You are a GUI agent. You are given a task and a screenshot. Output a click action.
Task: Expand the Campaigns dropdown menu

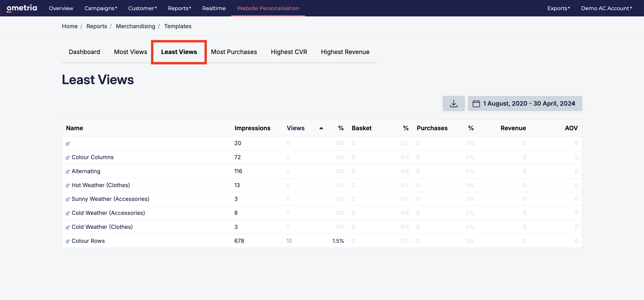pos(101,8)
